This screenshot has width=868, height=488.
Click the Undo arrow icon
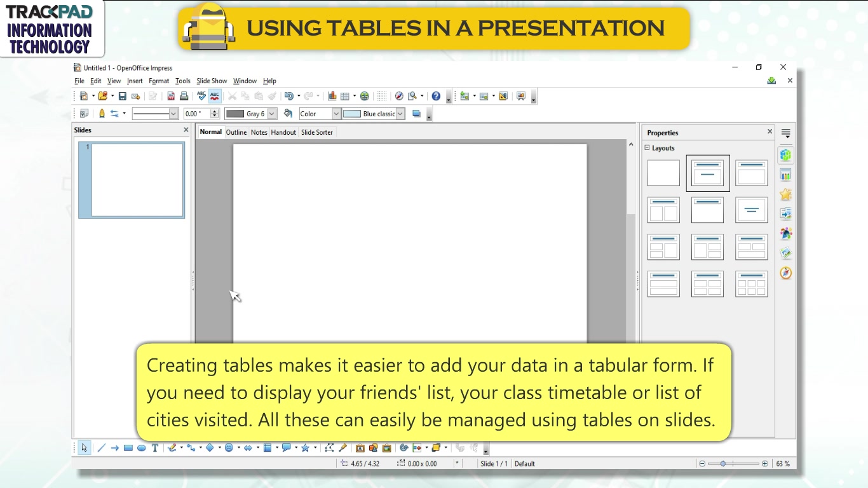pos(288,97)
